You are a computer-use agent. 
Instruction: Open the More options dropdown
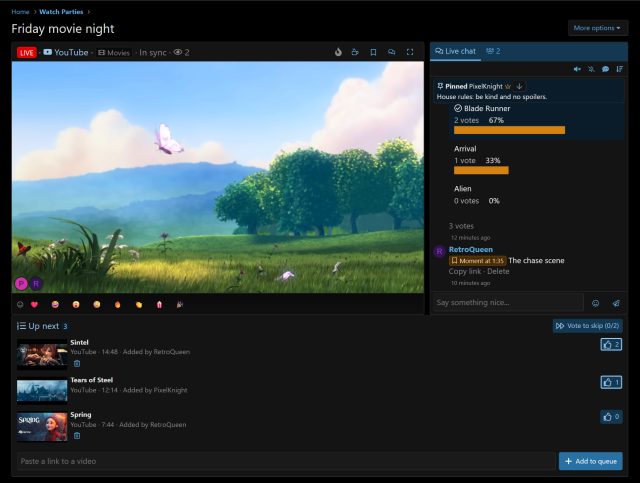coord(598,28)
